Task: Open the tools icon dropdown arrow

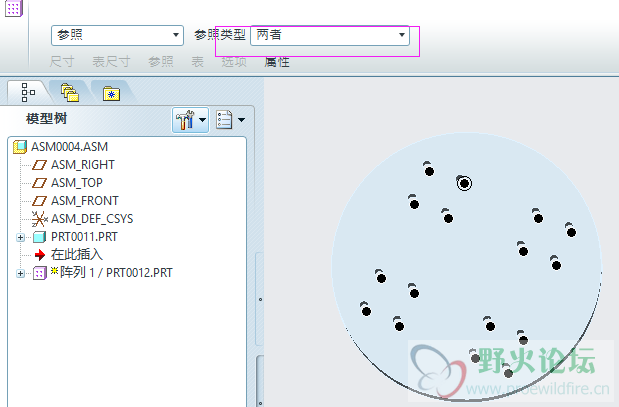Action: (x=203, y=120)
